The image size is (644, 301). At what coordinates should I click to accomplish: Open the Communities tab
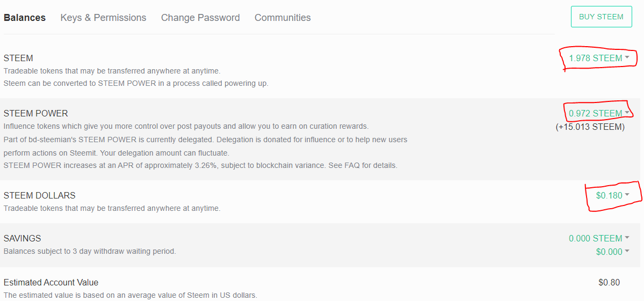tap(283, 18)
